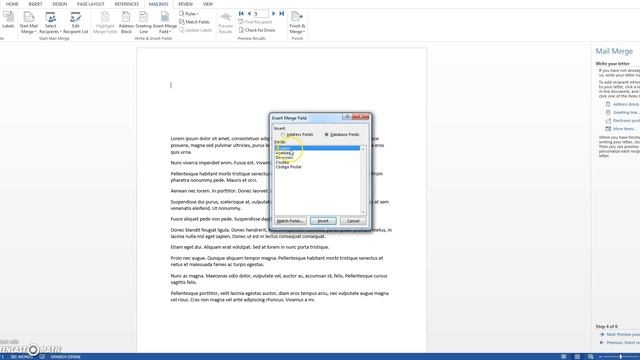Select the highlighted first field in the list
This screenshot has height=360, width=640.
click(318, 148)
